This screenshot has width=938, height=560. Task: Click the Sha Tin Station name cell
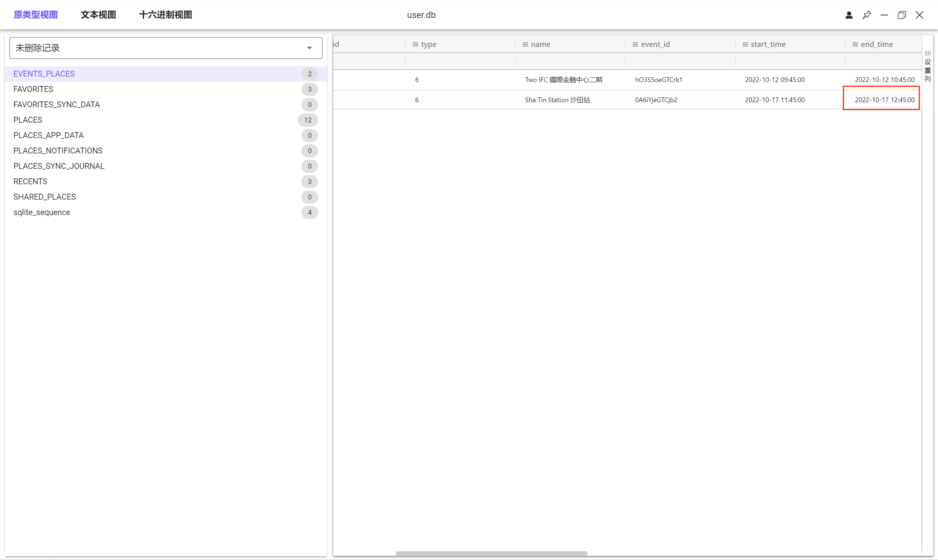point(558,100)
